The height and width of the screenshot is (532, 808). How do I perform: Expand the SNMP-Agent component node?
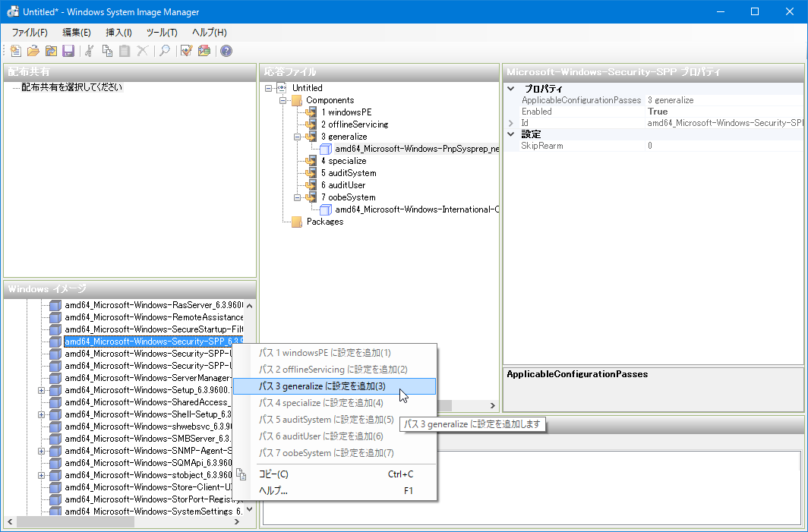41,451
